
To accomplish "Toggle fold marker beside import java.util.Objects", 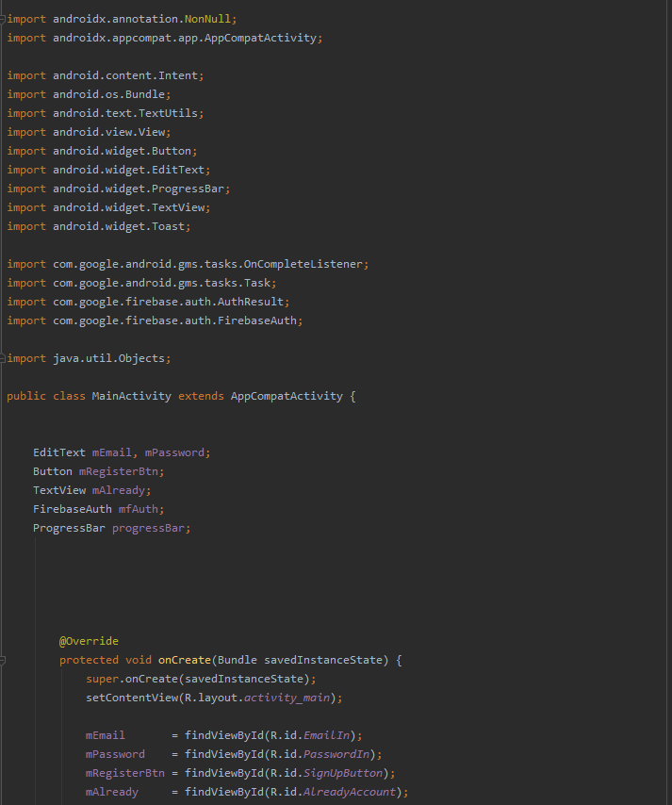I will pos(3,358).
